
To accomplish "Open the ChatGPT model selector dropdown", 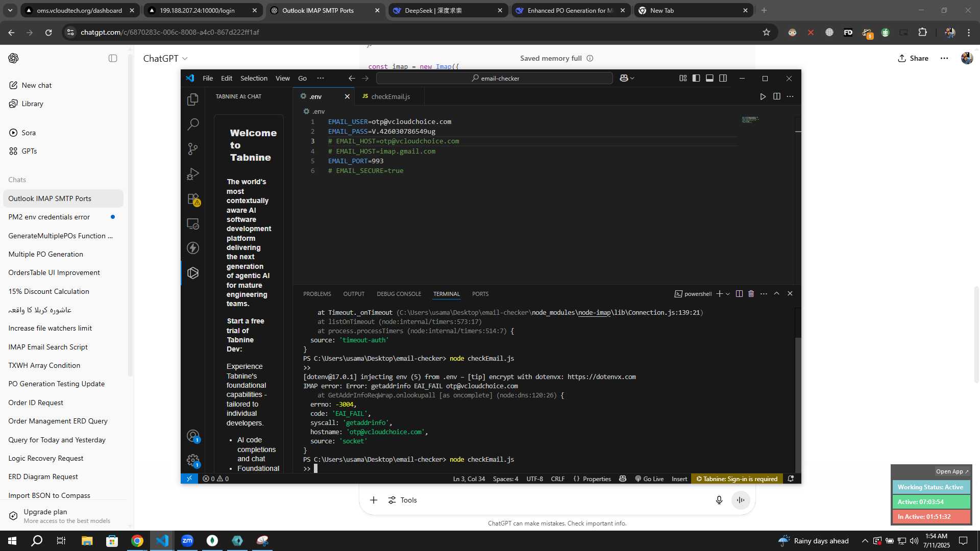I will click(x=165, y=59).
